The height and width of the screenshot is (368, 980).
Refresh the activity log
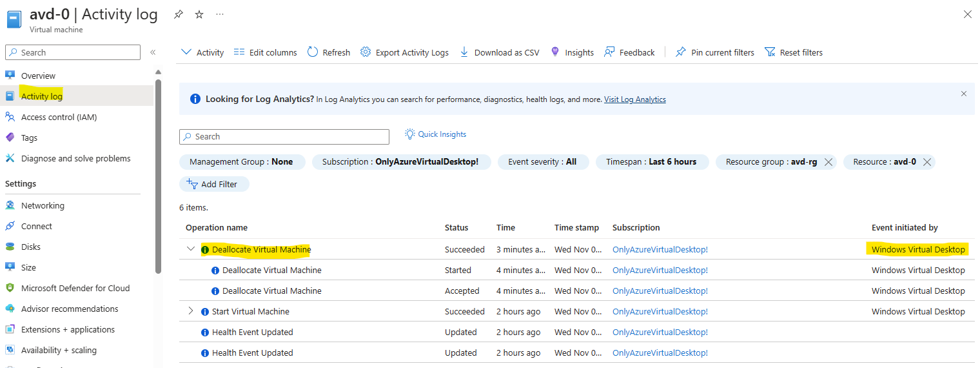click(328, 52)
